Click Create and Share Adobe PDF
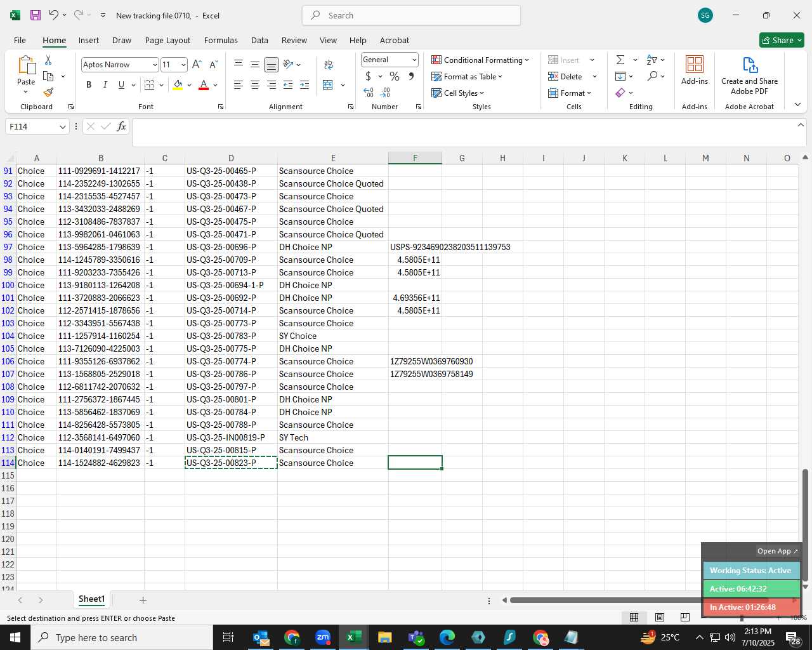 pyautogui.click(x=749, y=75)
